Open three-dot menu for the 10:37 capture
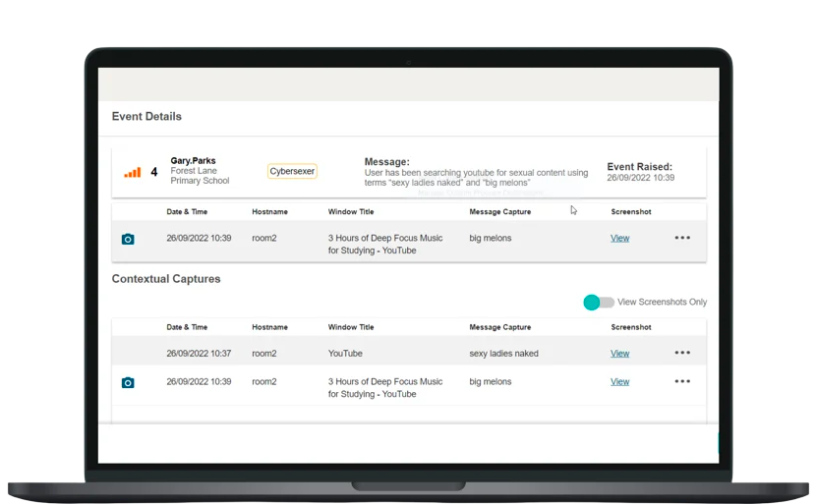 [682, 353]
